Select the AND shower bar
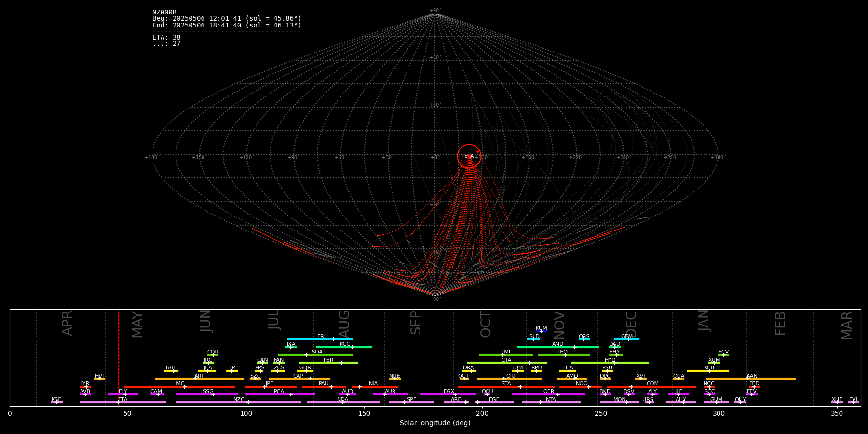868x434 pixels. coord(558,347)
